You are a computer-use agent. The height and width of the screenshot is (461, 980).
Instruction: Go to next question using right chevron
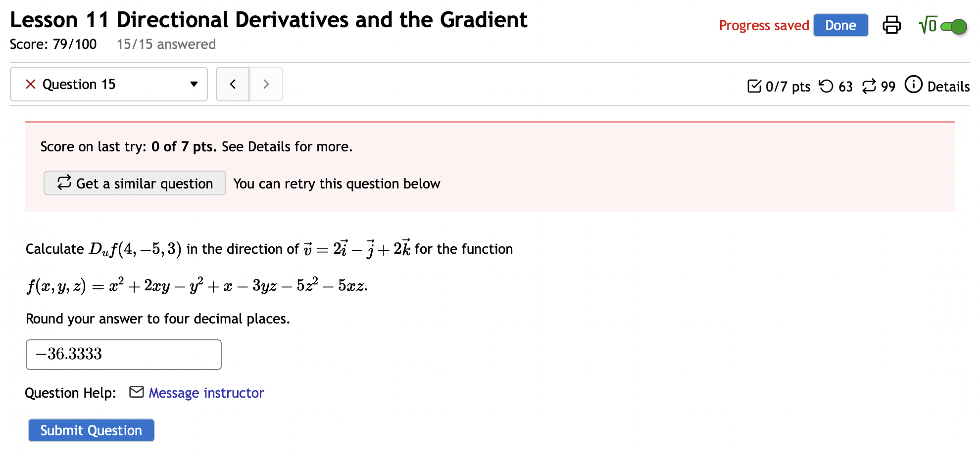point(266,84)
